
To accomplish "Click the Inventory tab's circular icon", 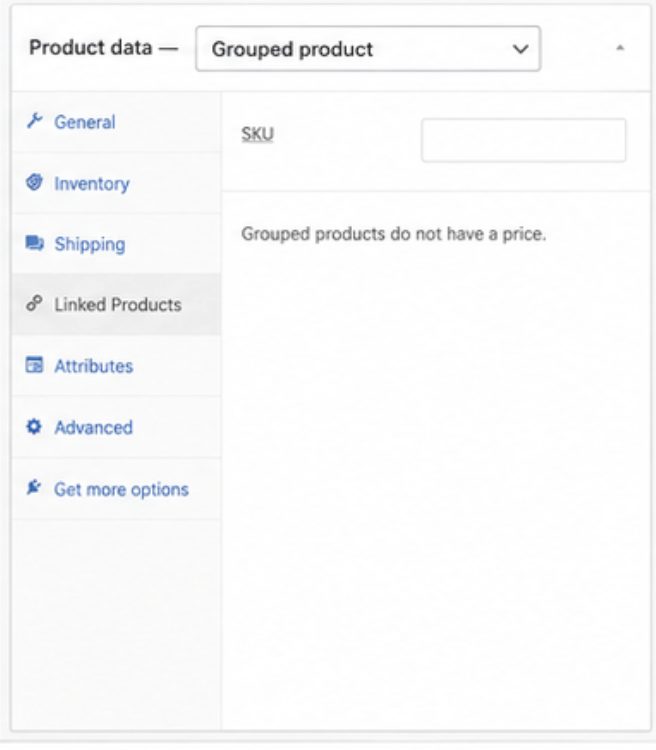I will [34, 182].
